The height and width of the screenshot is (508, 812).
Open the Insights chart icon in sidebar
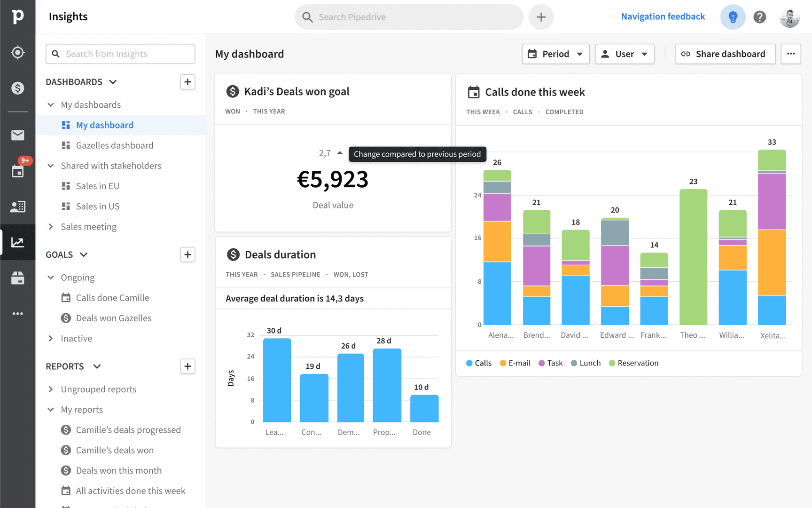17,242
